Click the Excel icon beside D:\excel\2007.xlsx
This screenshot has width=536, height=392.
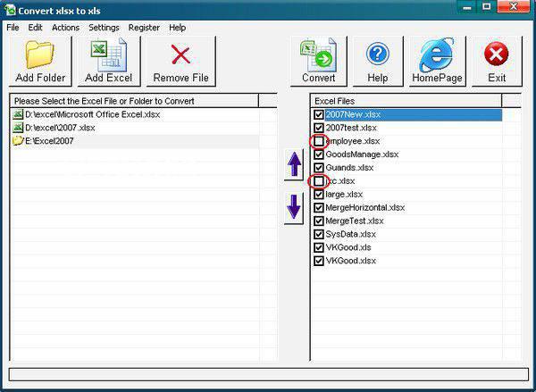coord(18,128)
